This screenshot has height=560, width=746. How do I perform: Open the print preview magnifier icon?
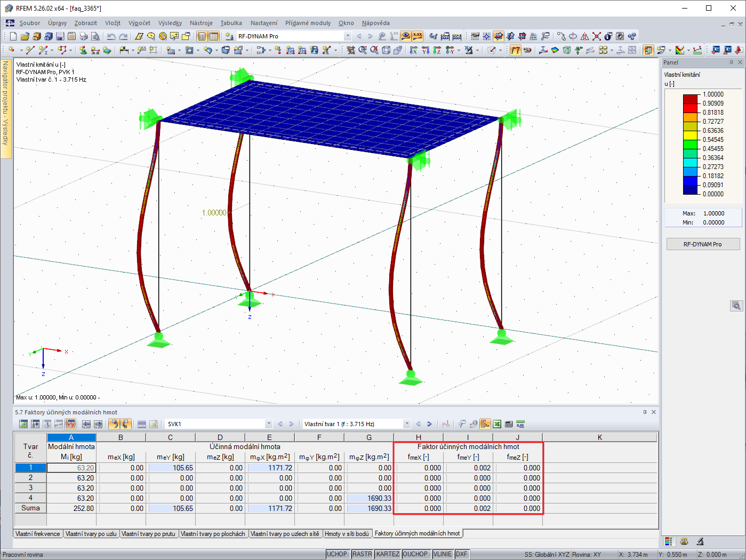[x=95, y=36]
